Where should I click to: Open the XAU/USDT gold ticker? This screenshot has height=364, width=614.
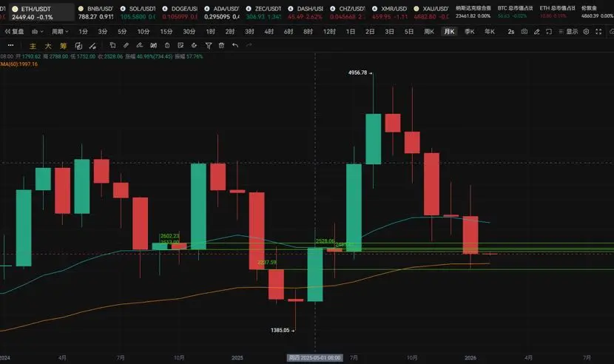pos(431,13)
